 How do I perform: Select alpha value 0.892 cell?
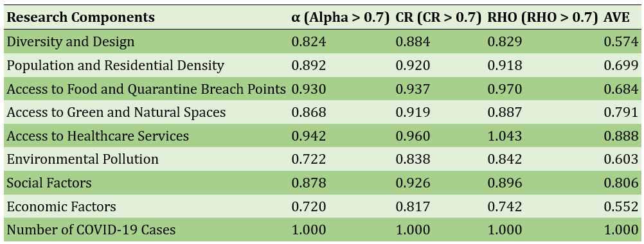[309, 65]
